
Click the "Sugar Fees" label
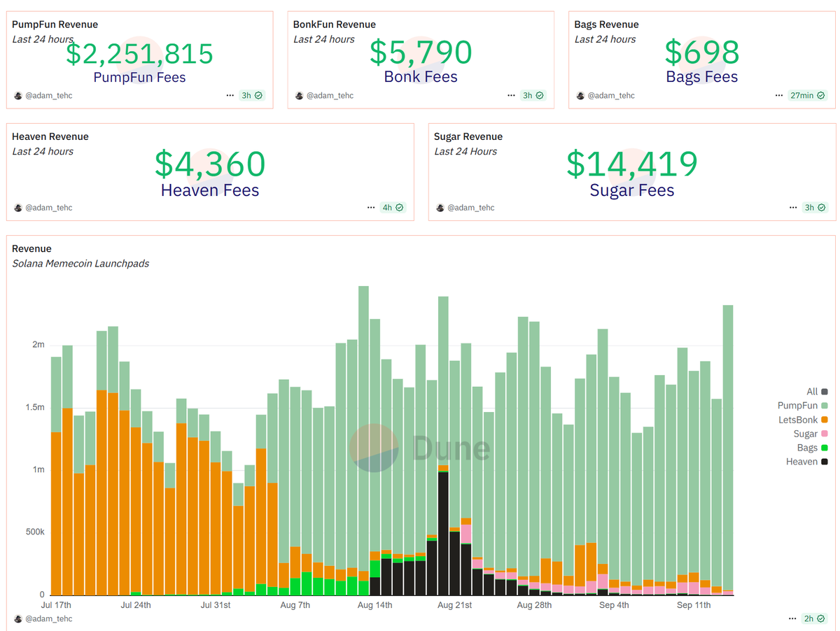632,190
